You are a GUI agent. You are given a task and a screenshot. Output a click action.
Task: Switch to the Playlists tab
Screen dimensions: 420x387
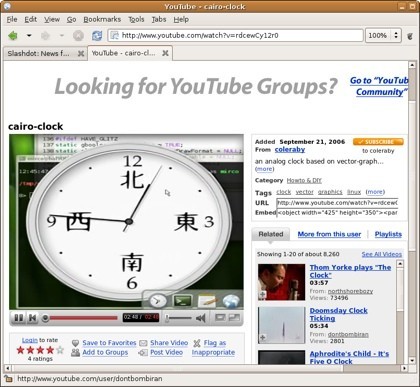(388, 234)
